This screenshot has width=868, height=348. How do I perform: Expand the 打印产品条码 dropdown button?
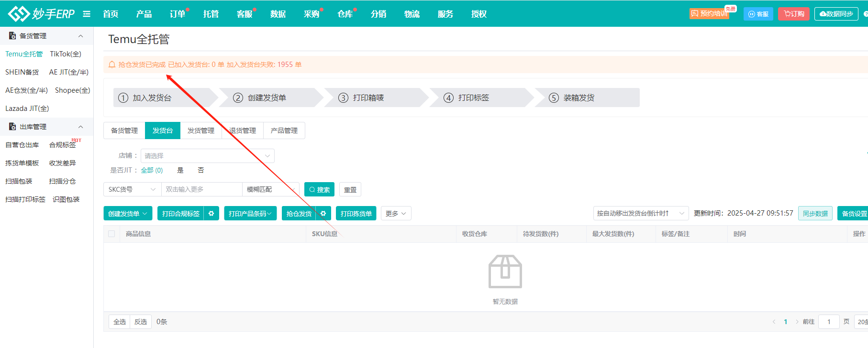[x=250, y=214]
